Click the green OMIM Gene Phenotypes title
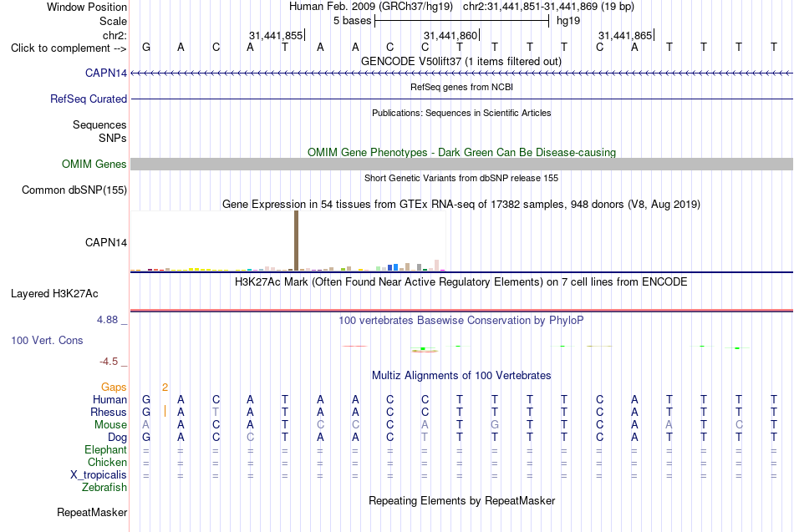The width and height of the screenshot is (794, 532). pyautogui.click(x=461, y=152)
